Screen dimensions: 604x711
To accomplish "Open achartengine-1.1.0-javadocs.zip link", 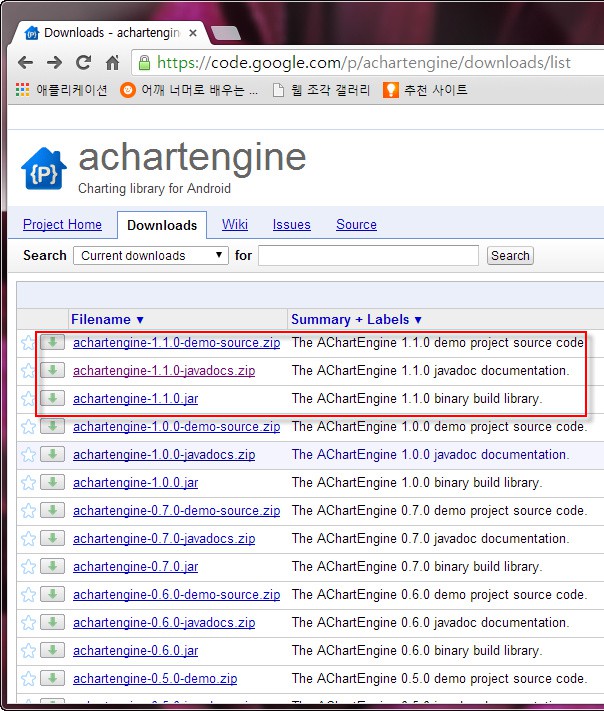I will coord(164,371).
